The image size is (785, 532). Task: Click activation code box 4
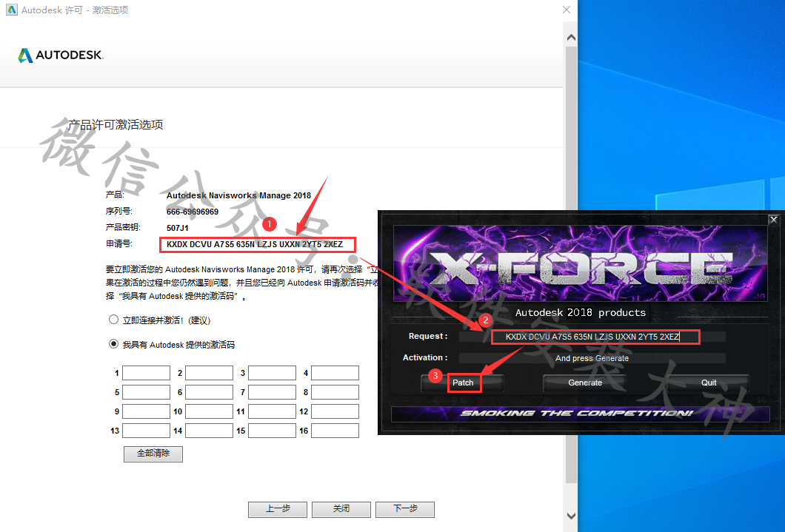[335, 373]
